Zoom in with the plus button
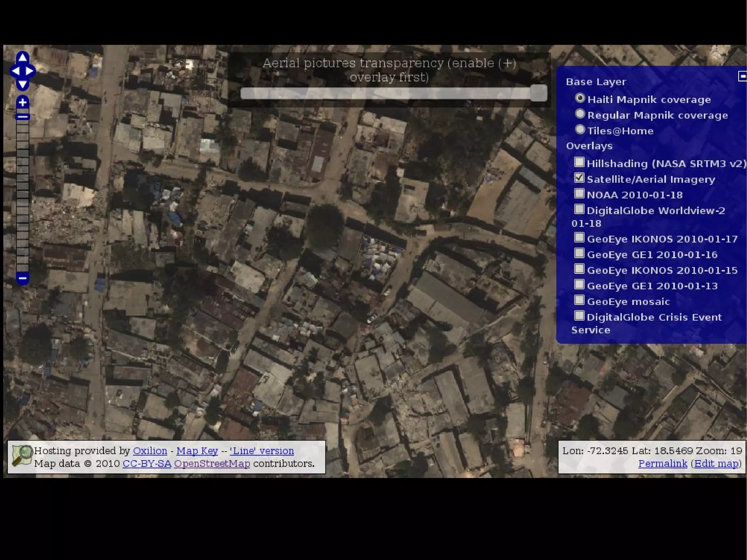The height and width of the screenshot is (560, 747). (x=23, y=102)
